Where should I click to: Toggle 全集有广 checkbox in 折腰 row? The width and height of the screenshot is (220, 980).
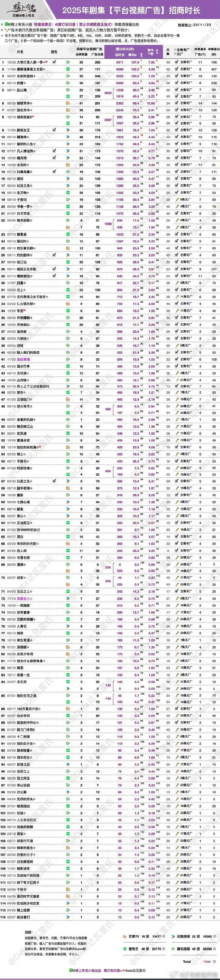(x=177, y=83)
